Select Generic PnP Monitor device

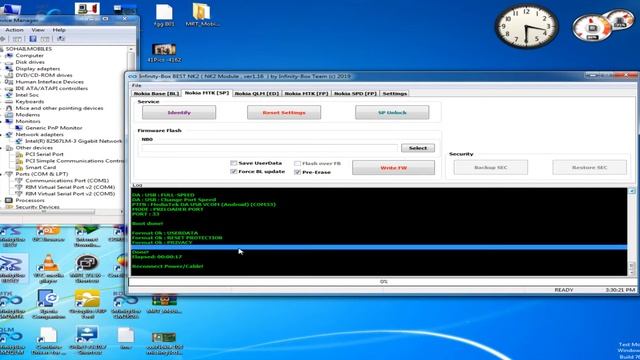point(53,128)
